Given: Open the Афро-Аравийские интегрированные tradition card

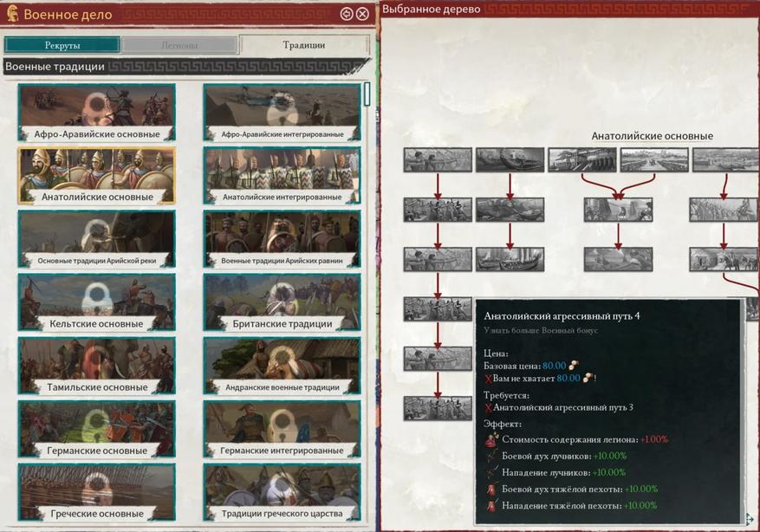Looking at the screenshot, I should pyautogui.click(x=283, y=113).
